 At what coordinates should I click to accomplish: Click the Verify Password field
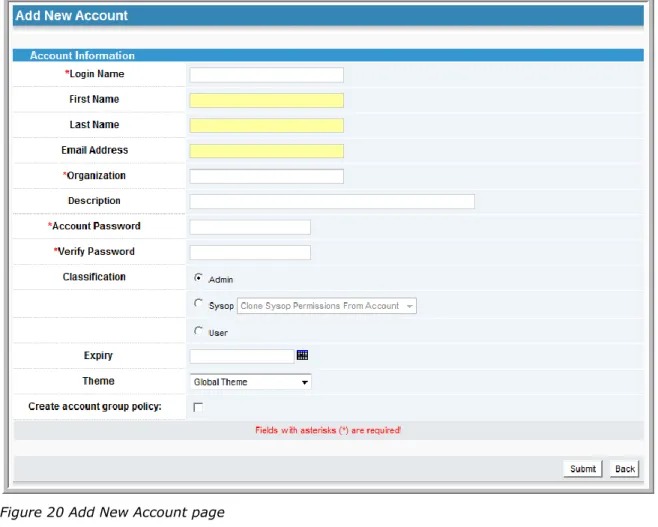[x=250, y=253]
